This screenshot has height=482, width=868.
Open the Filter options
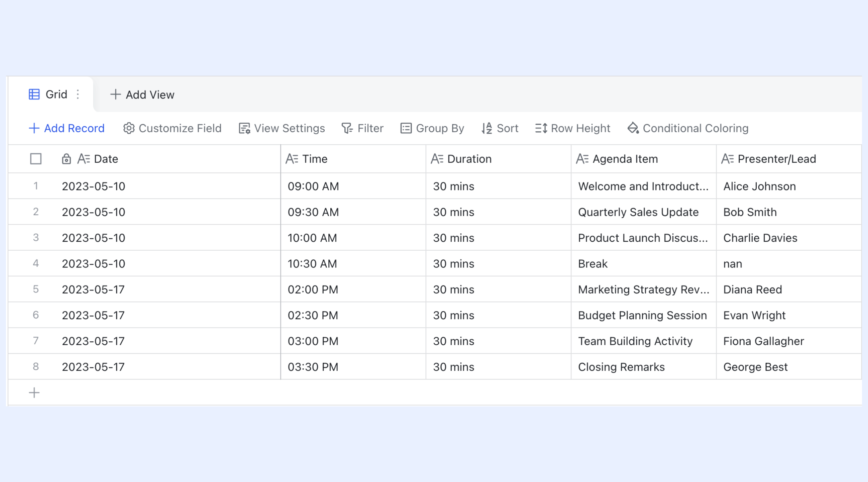click(x=362, y=128)
